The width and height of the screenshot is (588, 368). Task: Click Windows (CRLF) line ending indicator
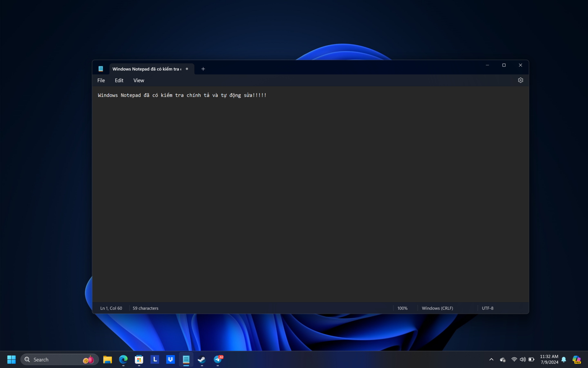437,308
